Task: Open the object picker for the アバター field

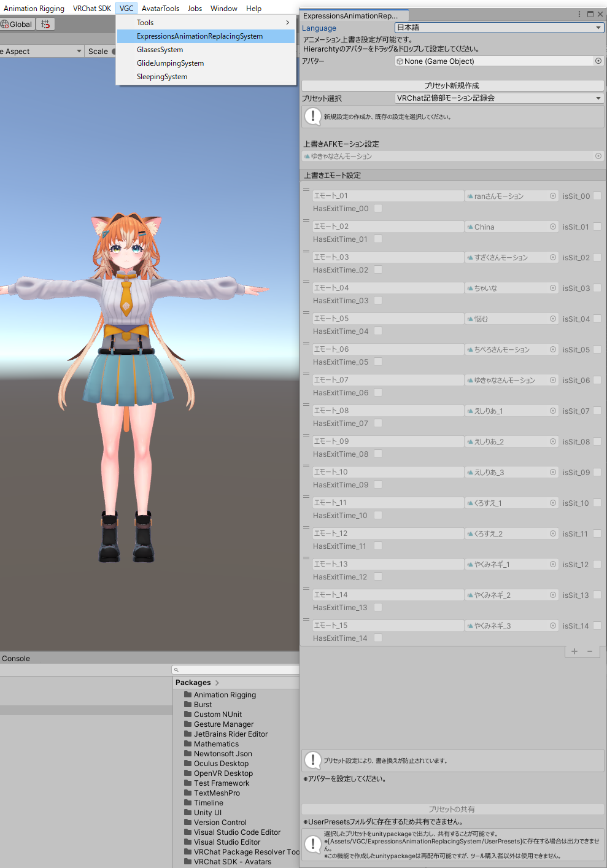Action: [598, 61]
